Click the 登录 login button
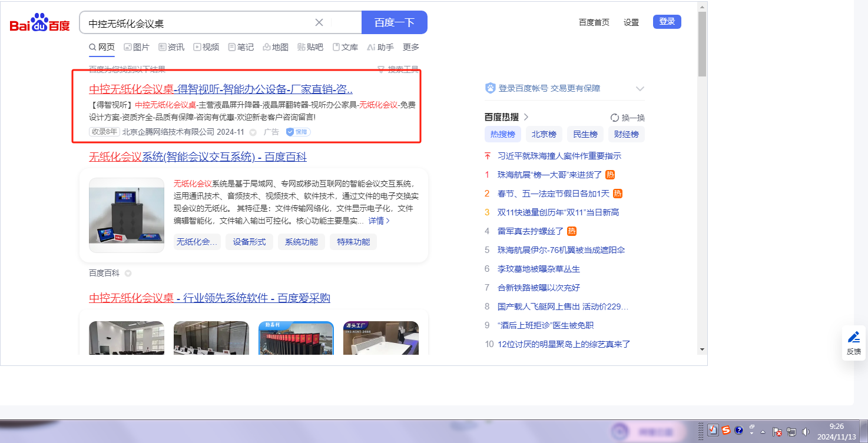The height and width of the screenshot is (443, 868). (x=667, y=22)
